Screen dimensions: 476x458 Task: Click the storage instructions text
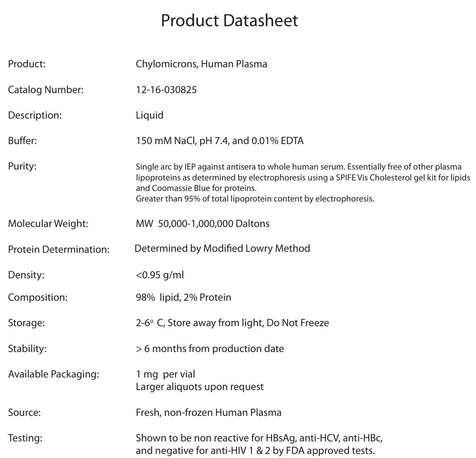[232, 322]
